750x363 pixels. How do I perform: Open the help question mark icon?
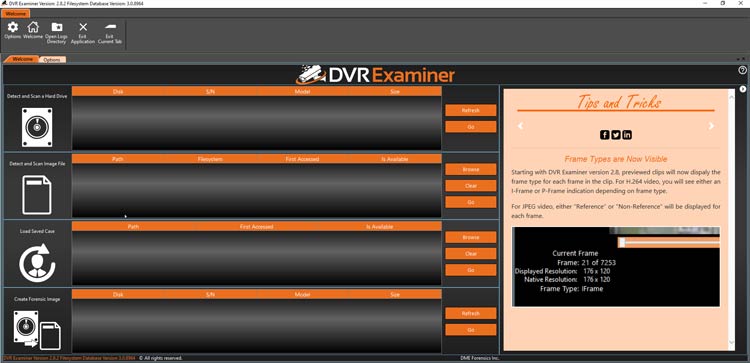(742, 70)
